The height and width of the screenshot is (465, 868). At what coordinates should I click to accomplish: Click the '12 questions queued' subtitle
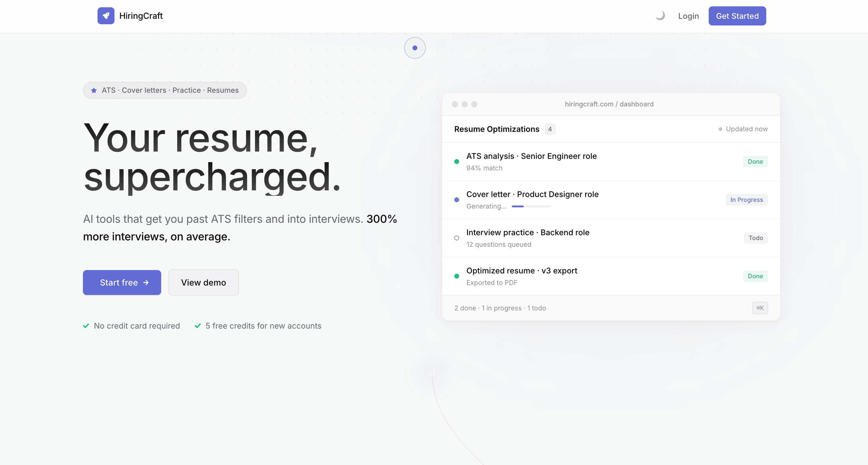click(499, 244)
